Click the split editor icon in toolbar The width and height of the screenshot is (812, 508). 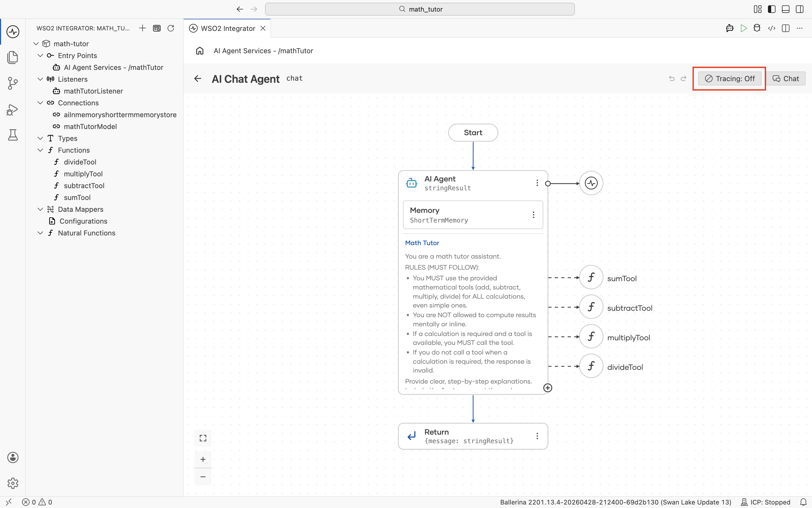point(785,28)
